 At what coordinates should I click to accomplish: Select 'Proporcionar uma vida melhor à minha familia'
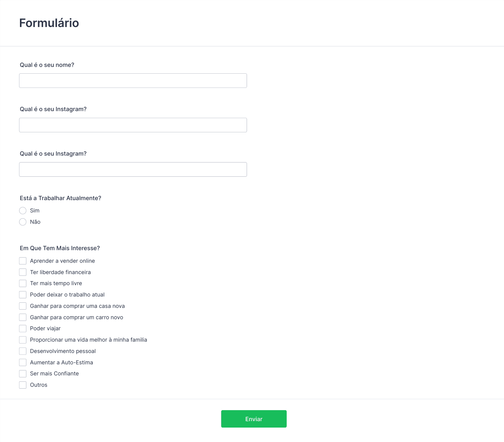tap(23, 340)
